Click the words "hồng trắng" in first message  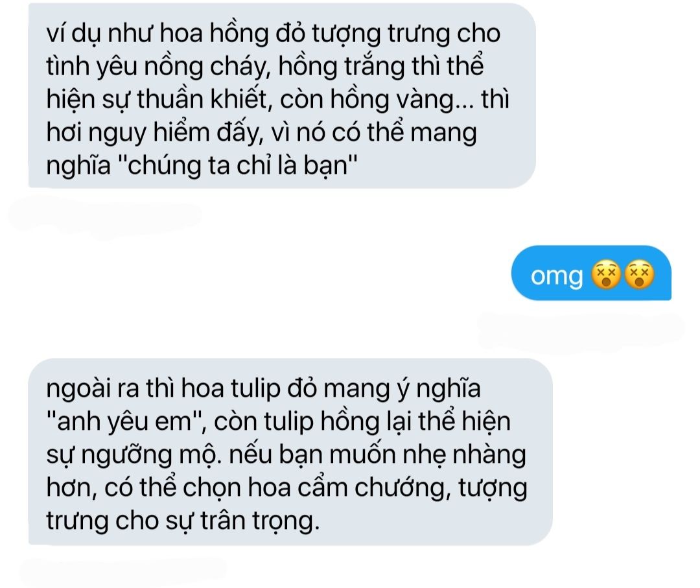(x=342, y=66)
